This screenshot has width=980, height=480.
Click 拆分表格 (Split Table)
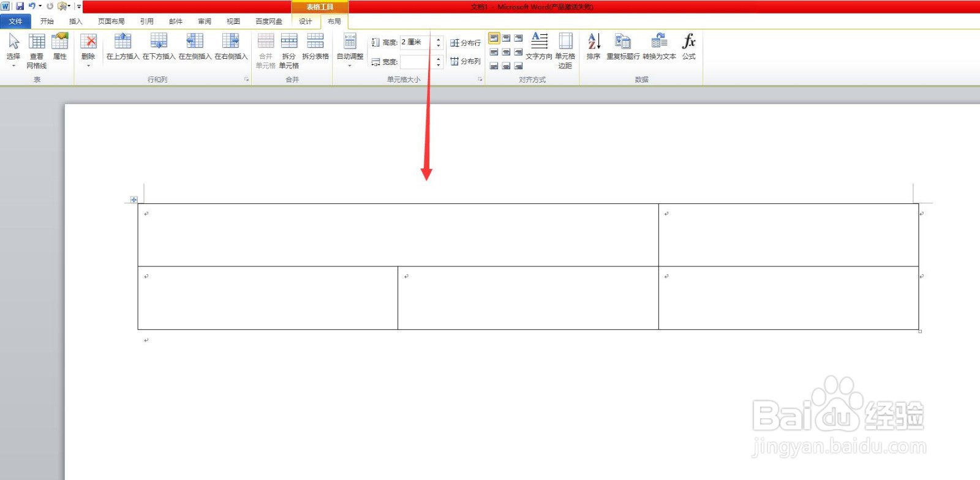[315, 47]
